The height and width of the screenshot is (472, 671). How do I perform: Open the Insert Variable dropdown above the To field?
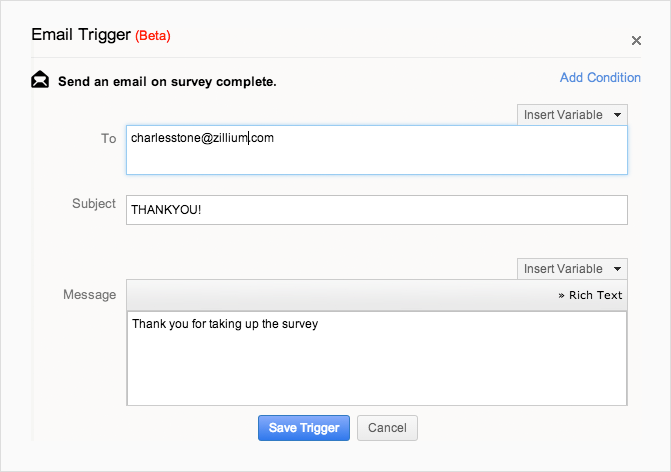(572, 115)
